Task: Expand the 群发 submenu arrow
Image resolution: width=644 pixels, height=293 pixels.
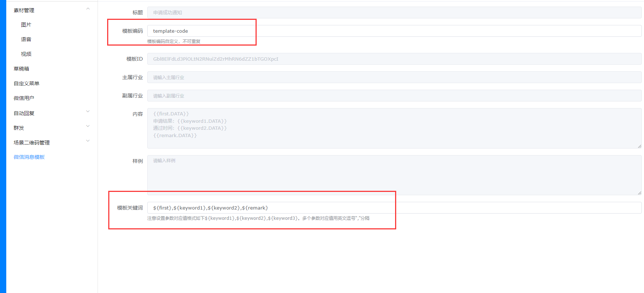Action: 88,126
